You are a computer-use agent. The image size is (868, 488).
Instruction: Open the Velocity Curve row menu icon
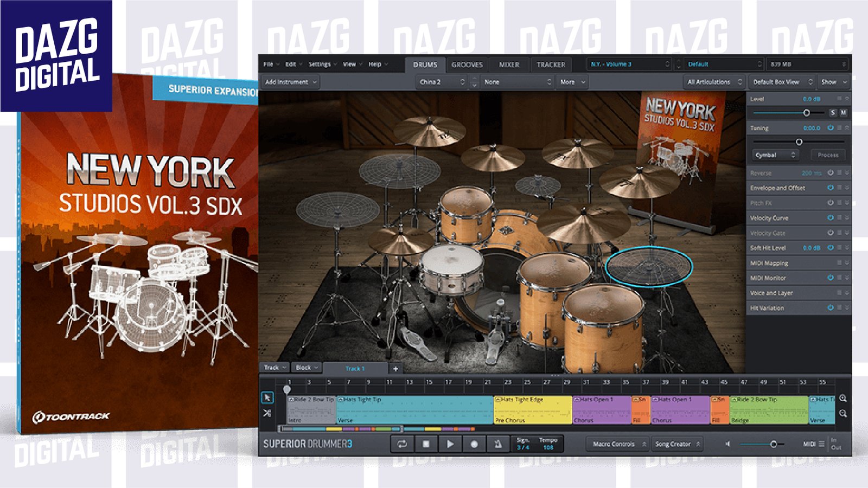(839, 217)
